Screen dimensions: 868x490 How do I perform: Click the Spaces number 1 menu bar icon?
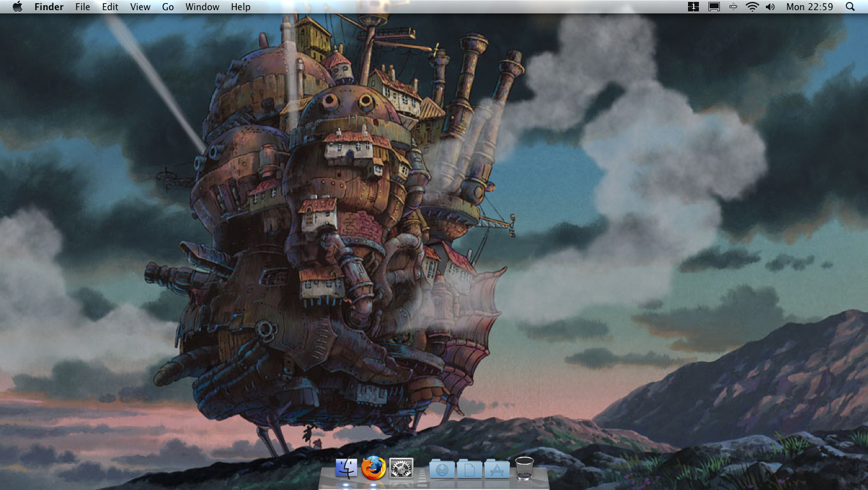[x=694, y=7]
